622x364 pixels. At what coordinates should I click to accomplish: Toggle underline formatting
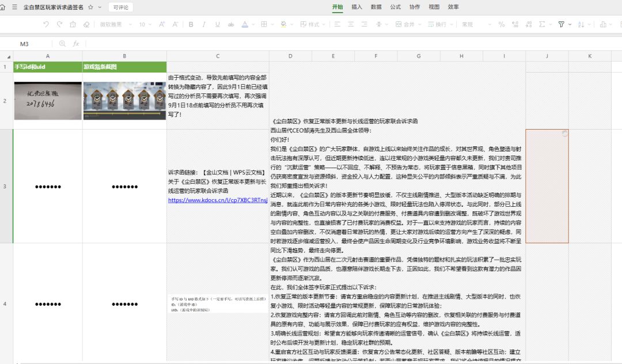[217, 25]
